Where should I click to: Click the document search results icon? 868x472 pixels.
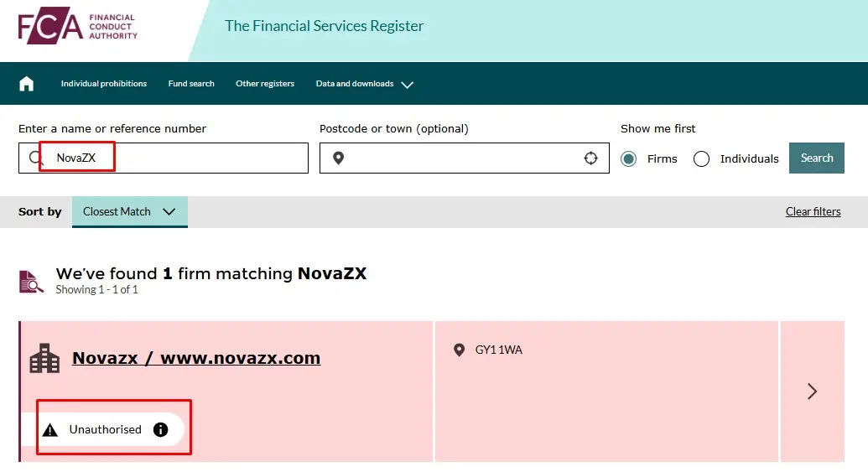[x=31, y=282]
